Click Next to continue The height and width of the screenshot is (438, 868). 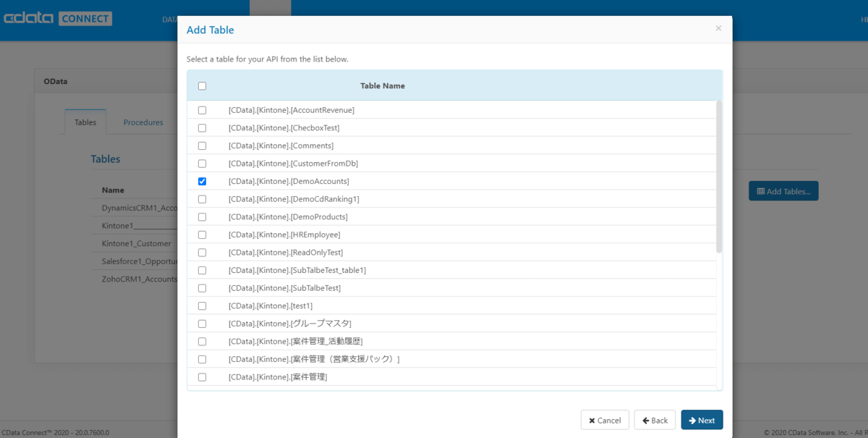click(x=702, y=420)
